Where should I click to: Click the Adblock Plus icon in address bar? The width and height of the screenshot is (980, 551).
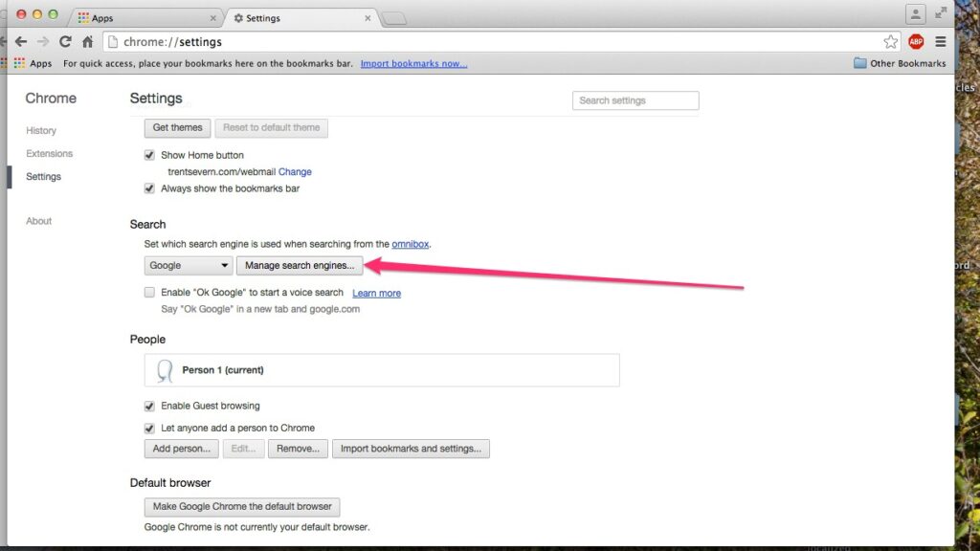[x=916, y=41]
